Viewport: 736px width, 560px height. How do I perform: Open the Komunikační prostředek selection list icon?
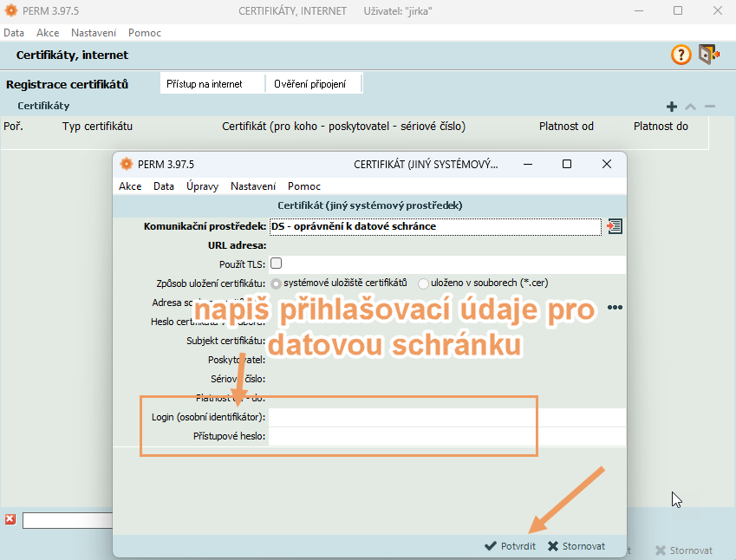click(x=615, y=226)
